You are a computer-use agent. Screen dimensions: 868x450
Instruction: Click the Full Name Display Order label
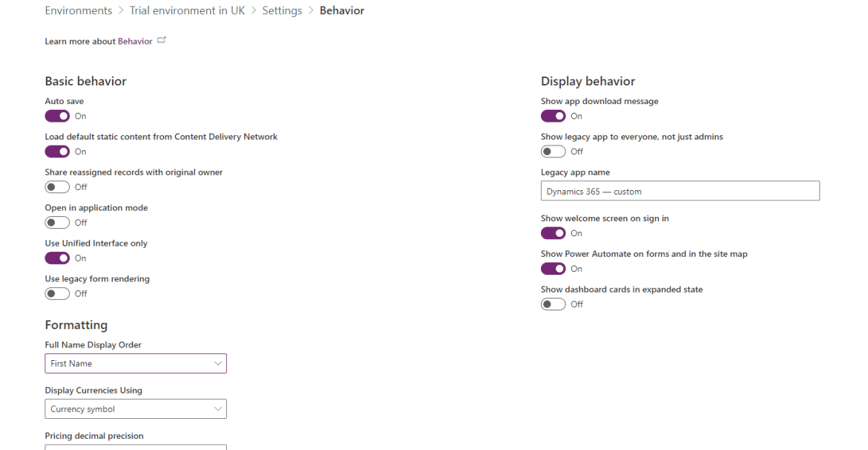pos(93,345)
